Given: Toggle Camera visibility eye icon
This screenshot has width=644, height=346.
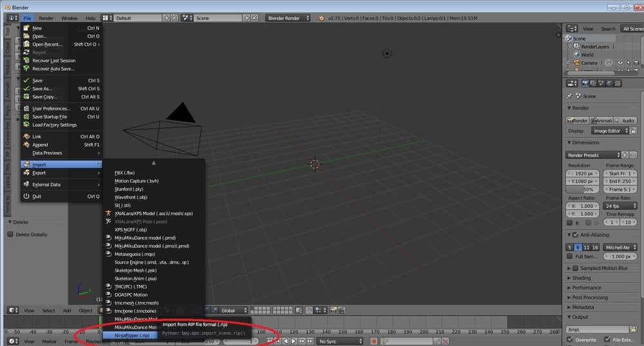Looking at the screenshot, I should pyautogui.click(x=620, y=63).
